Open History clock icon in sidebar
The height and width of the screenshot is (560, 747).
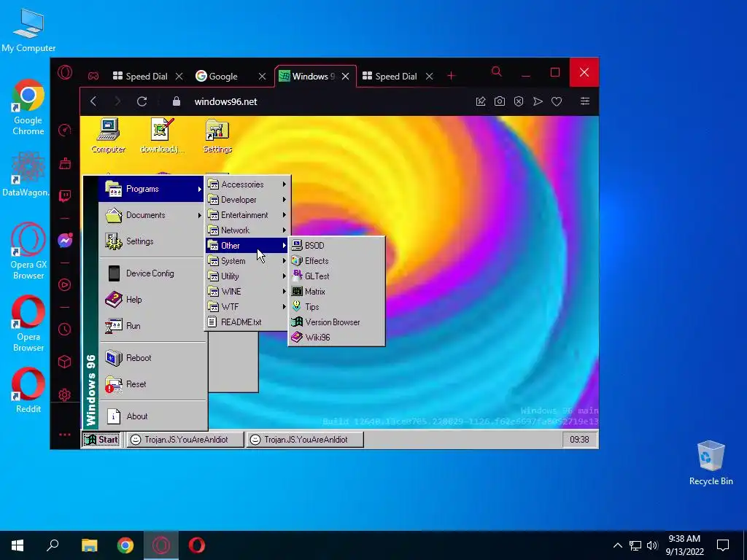click(x=65, y=329)
